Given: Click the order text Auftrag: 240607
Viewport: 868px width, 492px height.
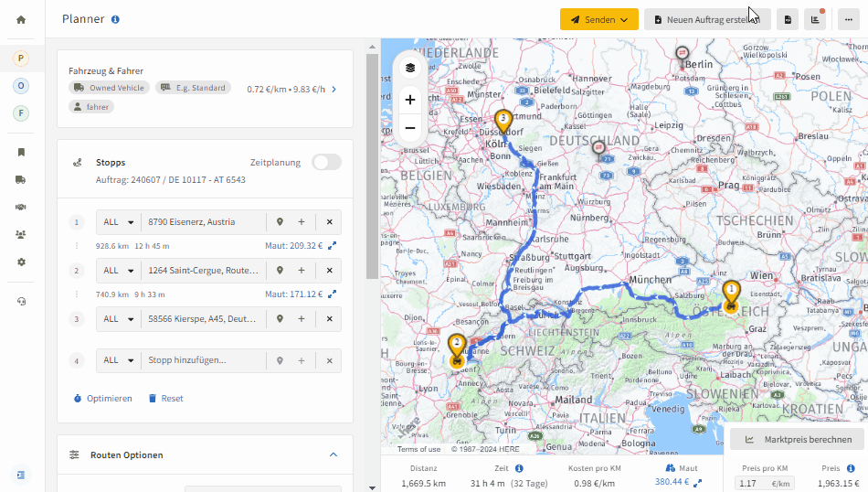Looking at the screenshot, I should point(171,180).
